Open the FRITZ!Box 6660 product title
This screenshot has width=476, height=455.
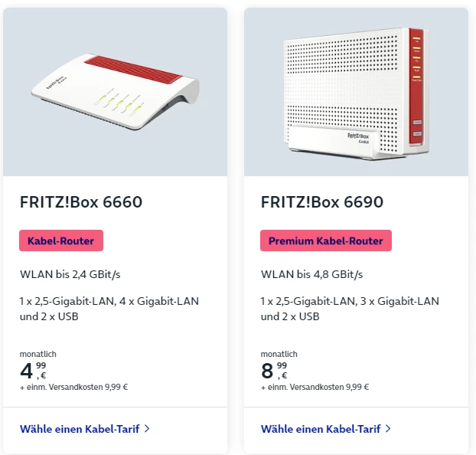pyautogui.click(x=81, y=202)
